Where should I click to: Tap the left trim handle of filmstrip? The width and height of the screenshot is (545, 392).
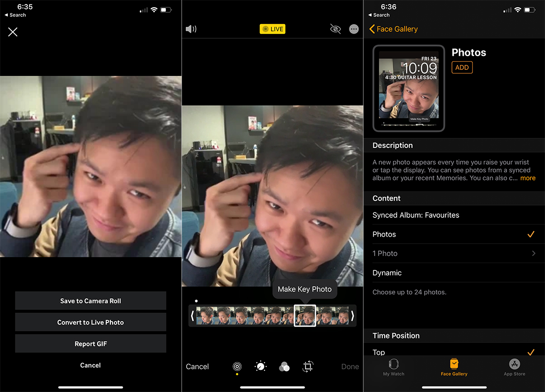click(x=193, y=315)
